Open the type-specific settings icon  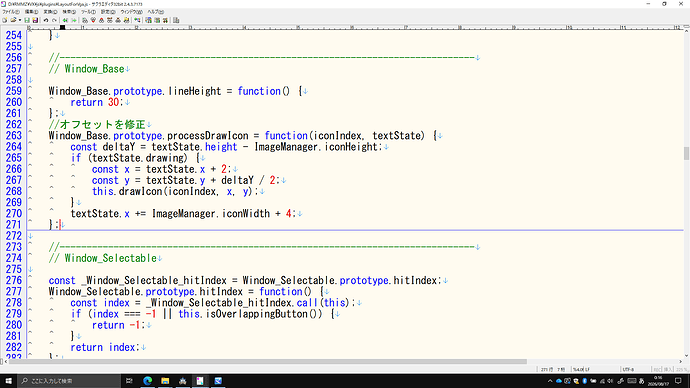[157, 20]
